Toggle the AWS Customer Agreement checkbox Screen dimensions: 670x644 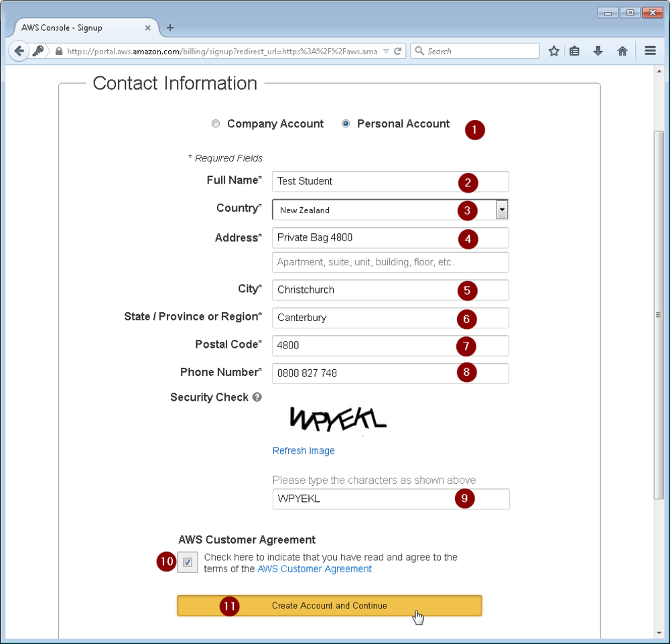pyautogui.click(x=188, y=562)
